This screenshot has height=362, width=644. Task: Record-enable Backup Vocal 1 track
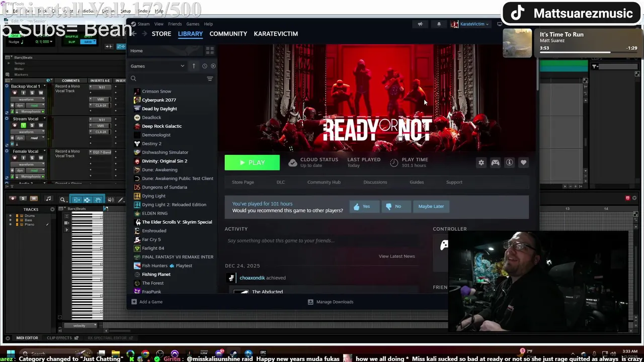click(15, 93)
